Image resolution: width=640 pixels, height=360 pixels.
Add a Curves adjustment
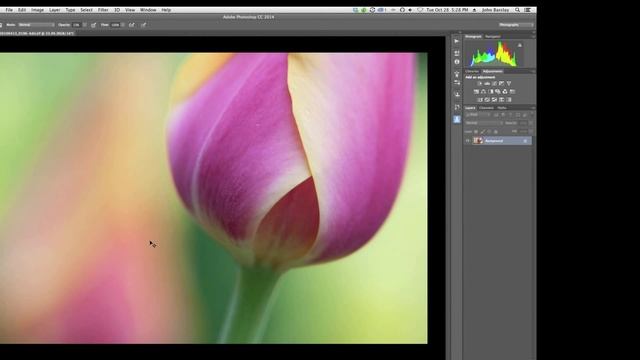(494, 84)
